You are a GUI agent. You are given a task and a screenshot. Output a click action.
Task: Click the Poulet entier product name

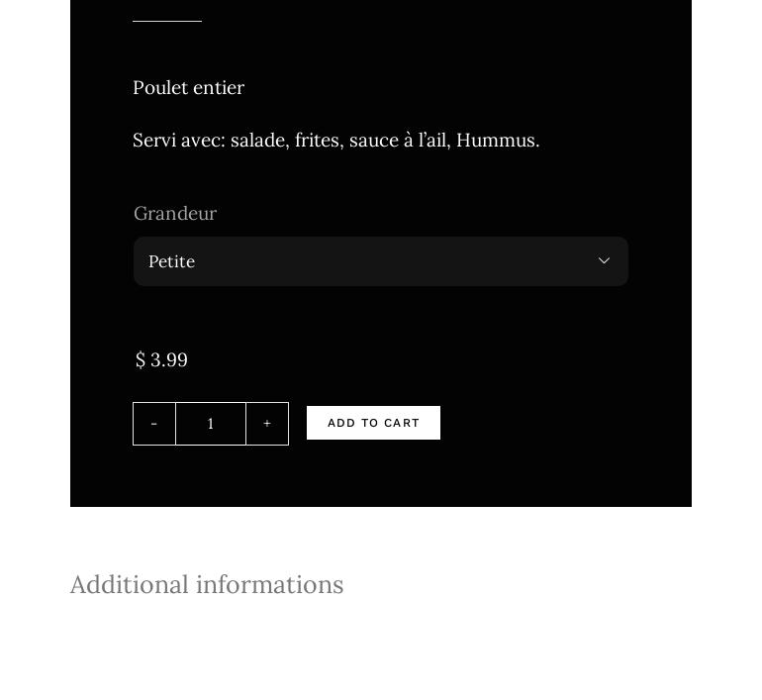coord(188,88)
